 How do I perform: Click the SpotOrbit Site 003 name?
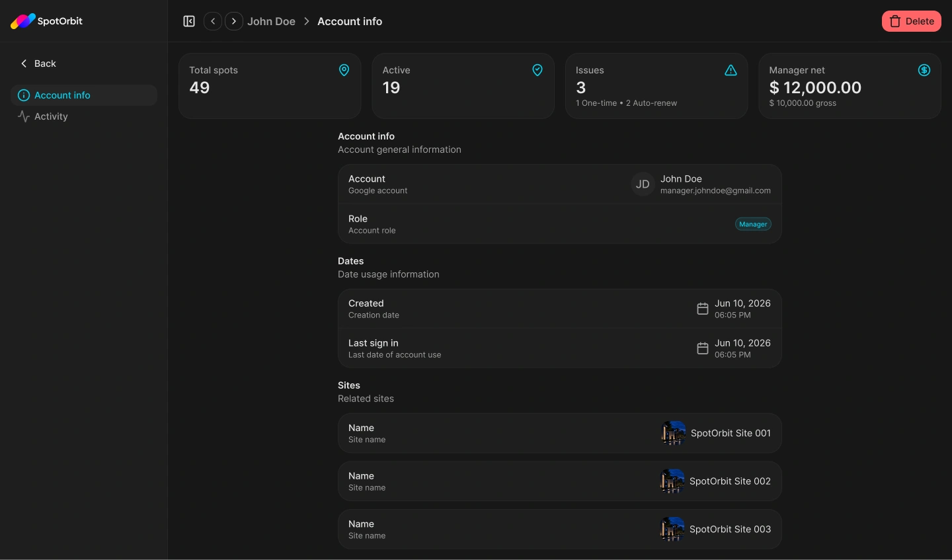730,530
